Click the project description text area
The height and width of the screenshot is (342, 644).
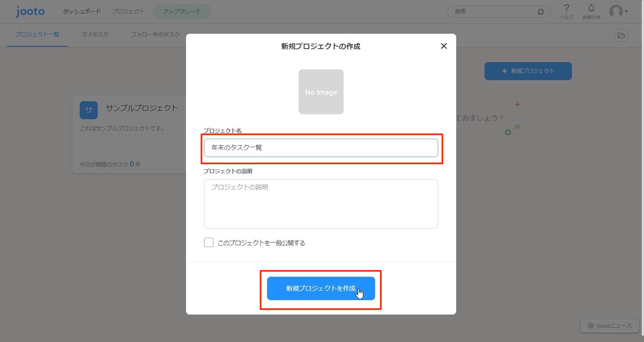pos(321,204)
